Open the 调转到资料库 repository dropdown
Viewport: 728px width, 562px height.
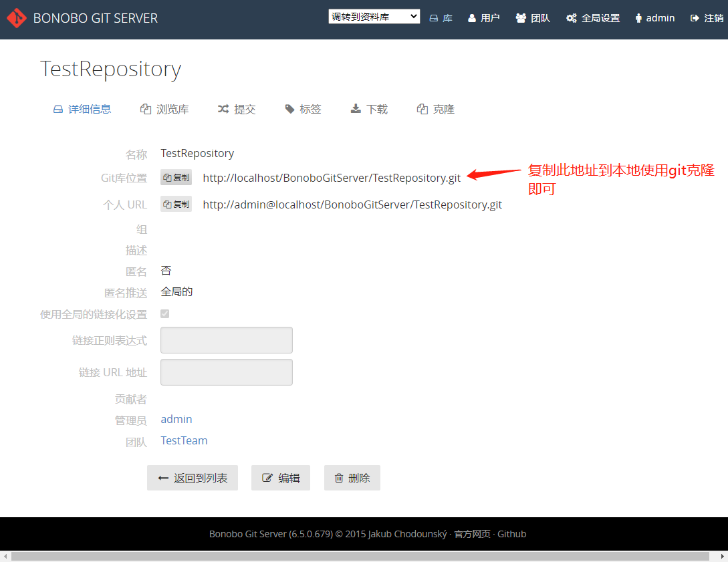[374, 15]
